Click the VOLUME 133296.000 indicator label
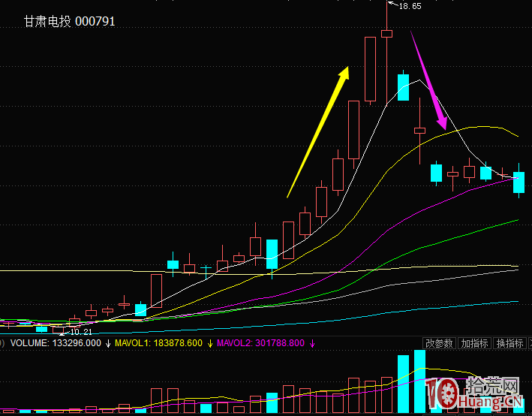Screen dimensions: 532x416 coord(53,343)
